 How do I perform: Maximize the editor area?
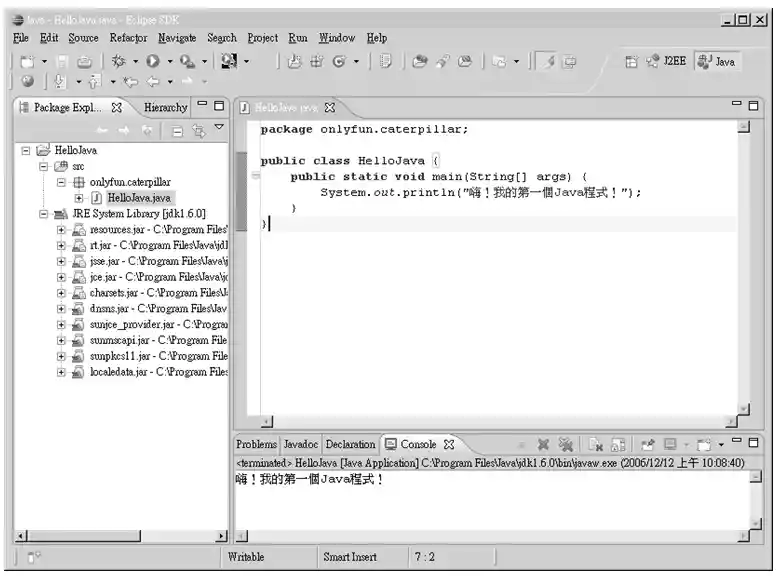pos(753,105)
